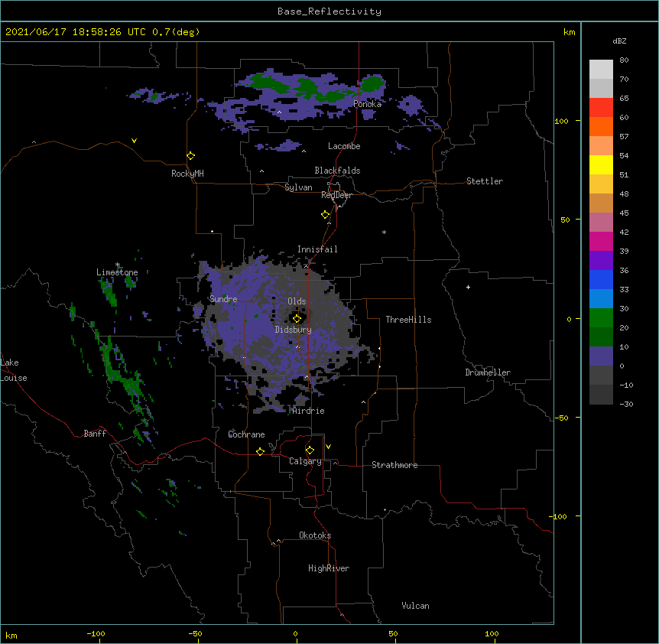Click the 80 value in dBZ legend
This screenshot has height=644, width=659.
tap(624, 60)
